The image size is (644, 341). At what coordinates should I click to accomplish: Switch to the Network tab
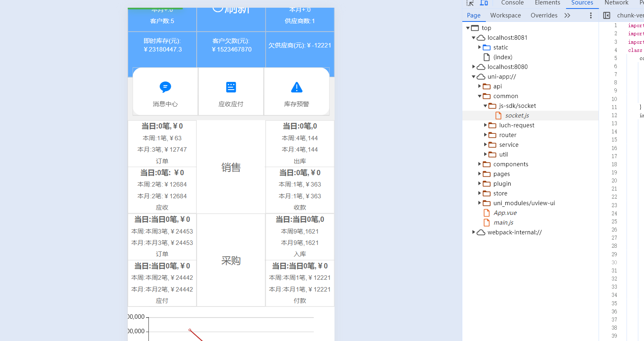616,3
